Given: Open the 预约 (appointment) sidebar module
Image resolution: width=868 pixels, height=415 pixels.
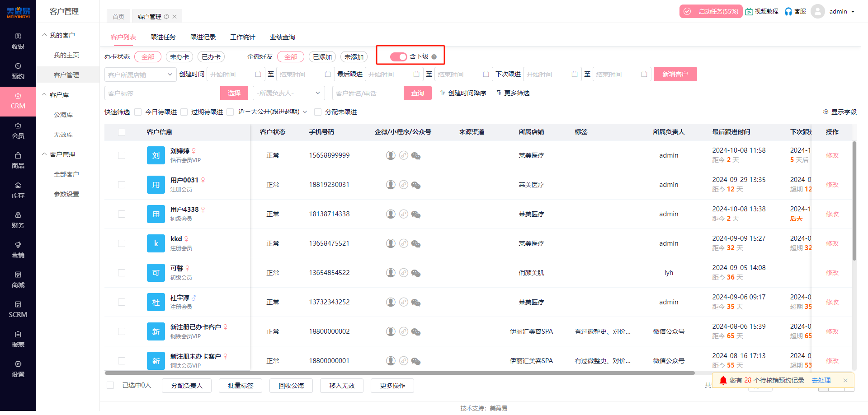Looking at the screenshot, I should (x=18, y=71).
